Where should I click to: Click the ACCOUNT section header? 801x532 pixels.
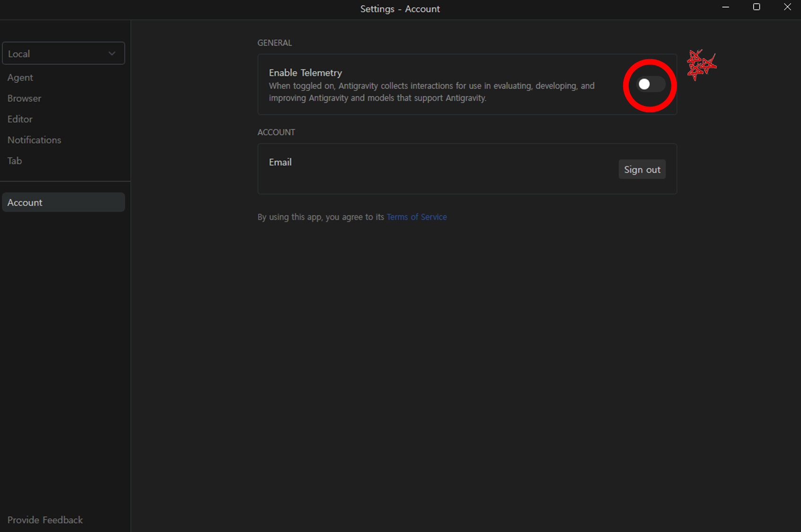276,132
